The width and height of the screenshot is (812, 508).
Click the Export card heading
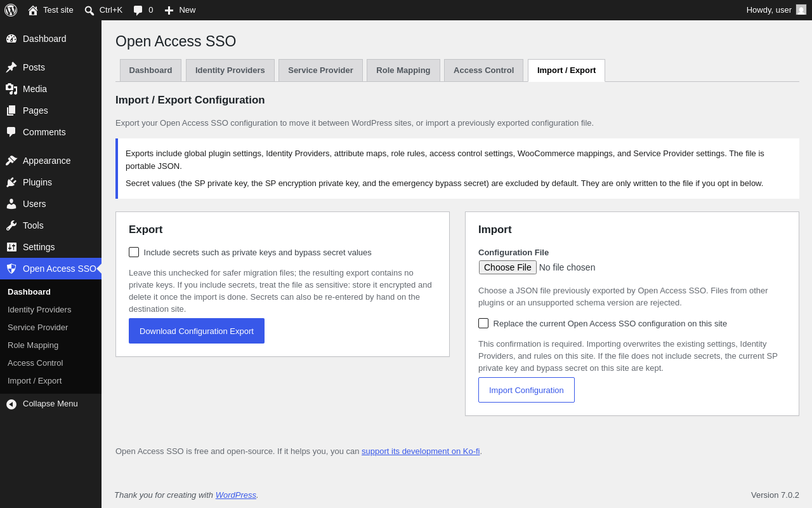tap(146, 230)
